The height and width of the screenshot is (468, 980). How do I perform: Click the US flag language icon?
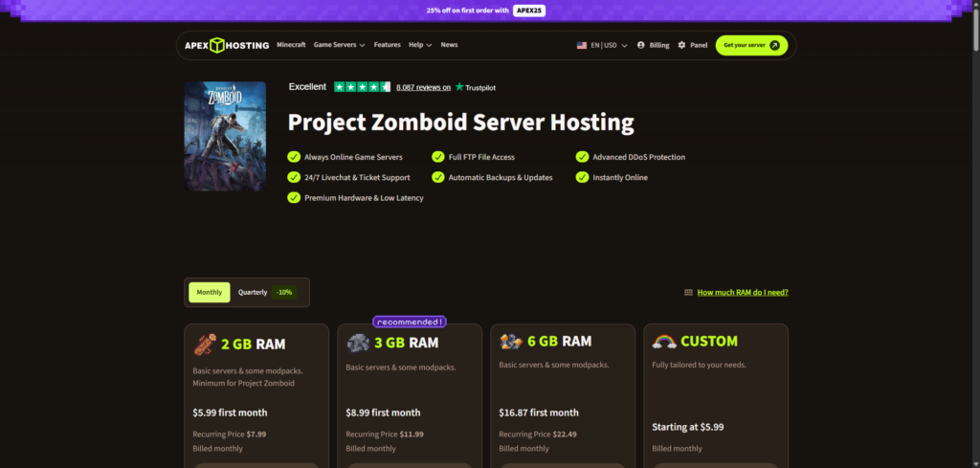(x=581, y=45)
